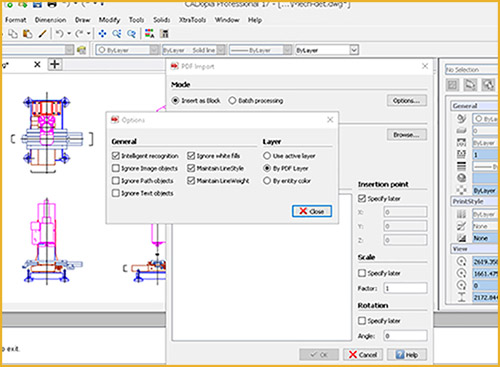The image size is (500, 367).
Task: Click the calculator-like icon after the colored A icon
Action: point(164,34)
